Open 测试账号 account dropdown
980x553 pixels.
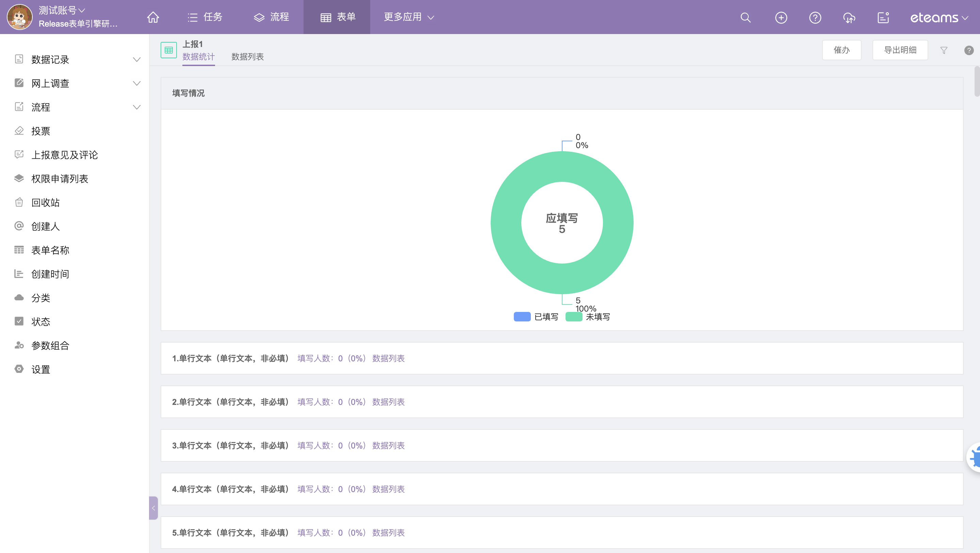pos(62,10)
